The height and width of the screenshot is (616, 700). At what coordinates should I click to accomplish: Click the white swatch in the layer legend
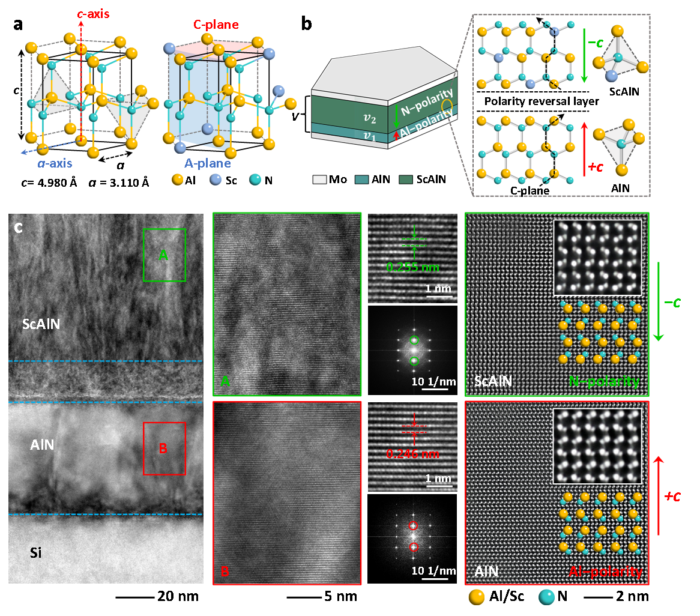pyautogui.click(x=319, y=180)
